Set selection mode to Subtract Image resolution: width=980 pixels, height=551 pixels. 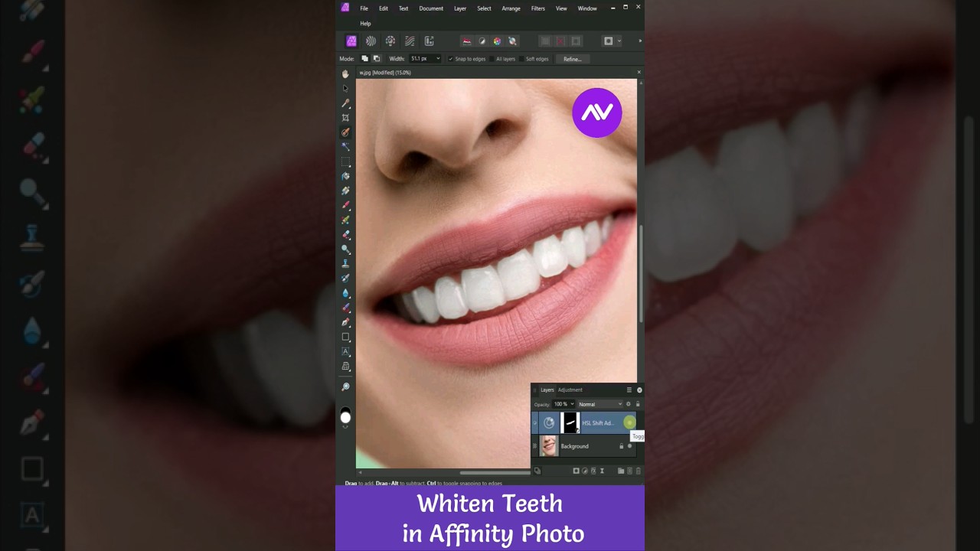coord(377,58)
